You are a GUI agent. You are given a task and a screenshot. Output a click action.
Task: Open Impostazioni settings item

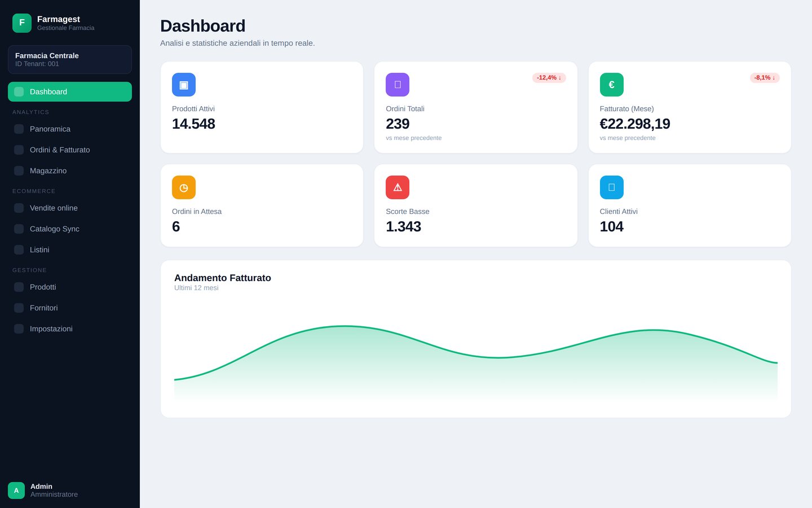[70, 329]
